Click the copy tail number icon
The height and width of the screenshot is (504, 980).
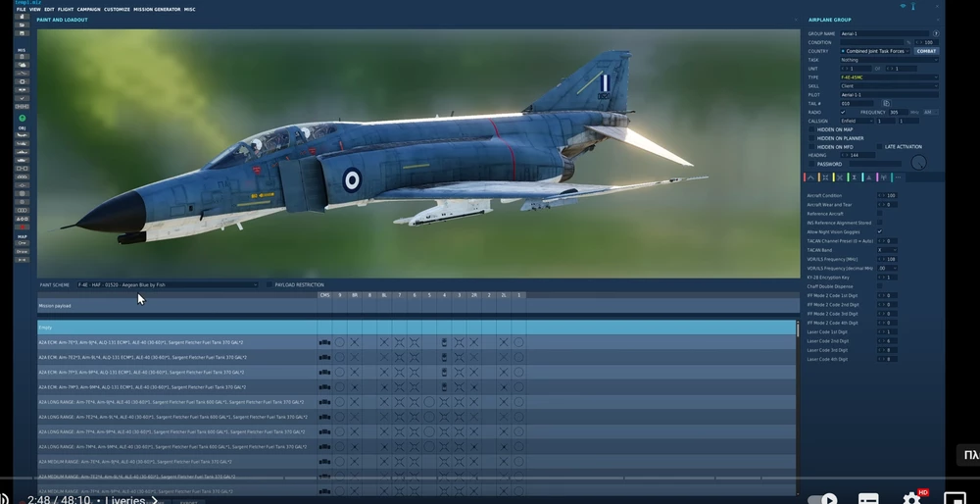(886, 103)
